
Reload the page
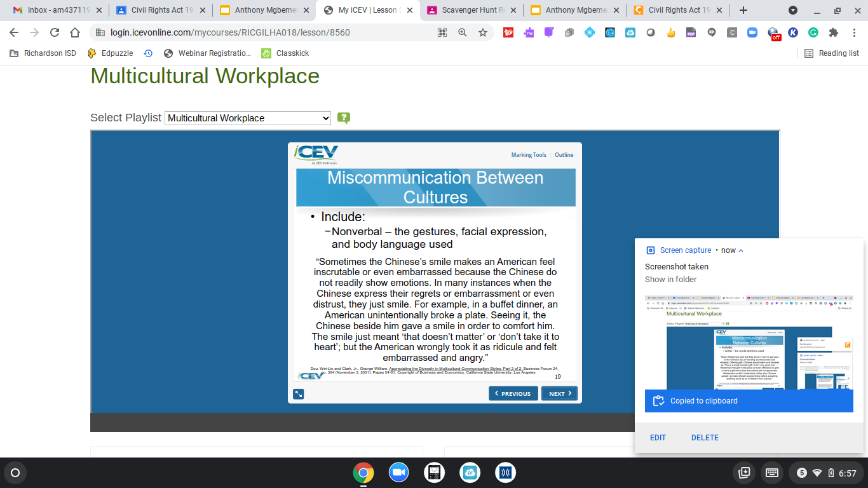coord(55,32)
